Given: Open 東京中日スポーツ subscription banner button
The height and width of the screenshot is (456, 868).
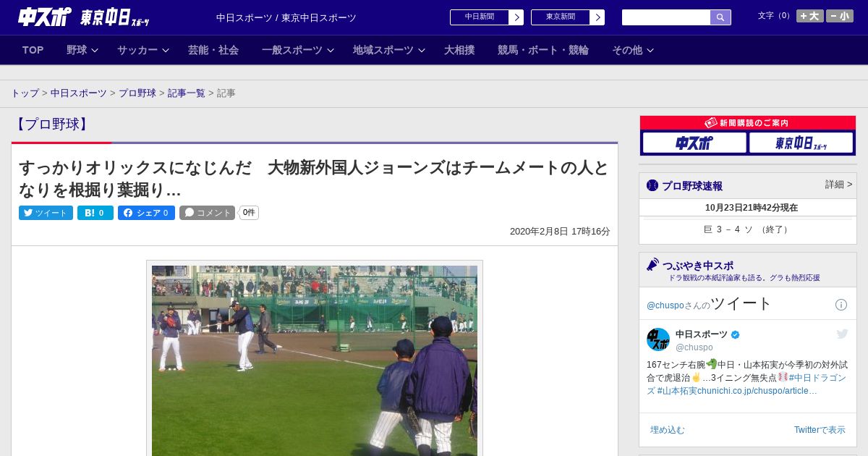Looking at the screenshot, I should 801,143.
